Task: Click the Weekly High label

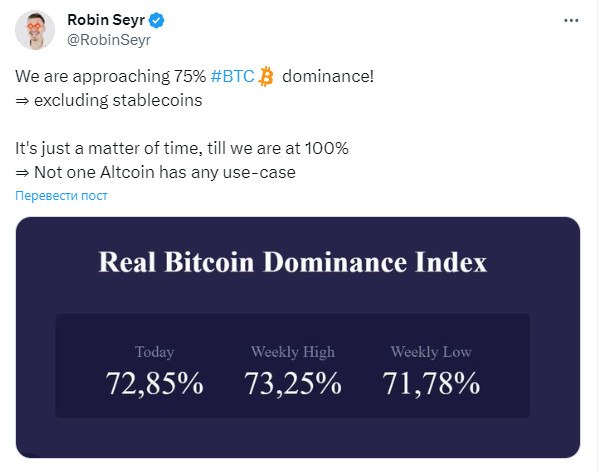Action: click(293, 352)
